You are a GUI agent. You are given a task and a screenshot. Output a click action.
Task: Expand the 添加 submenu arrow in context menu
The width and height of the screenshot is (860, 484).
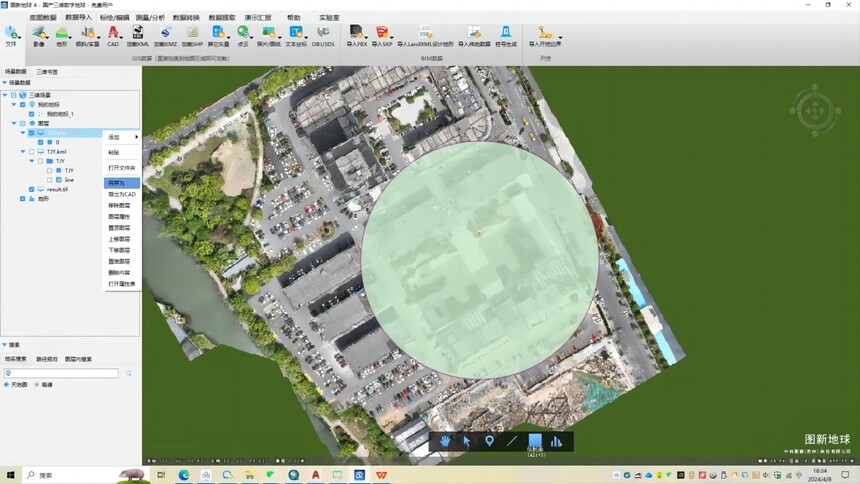point(137,137)
